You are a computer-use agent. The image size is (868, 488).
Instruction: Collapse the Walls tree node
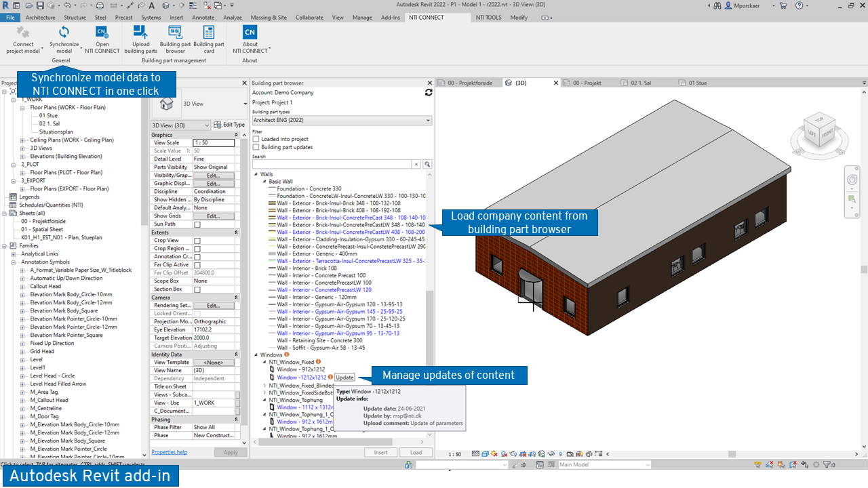[256, 174]
